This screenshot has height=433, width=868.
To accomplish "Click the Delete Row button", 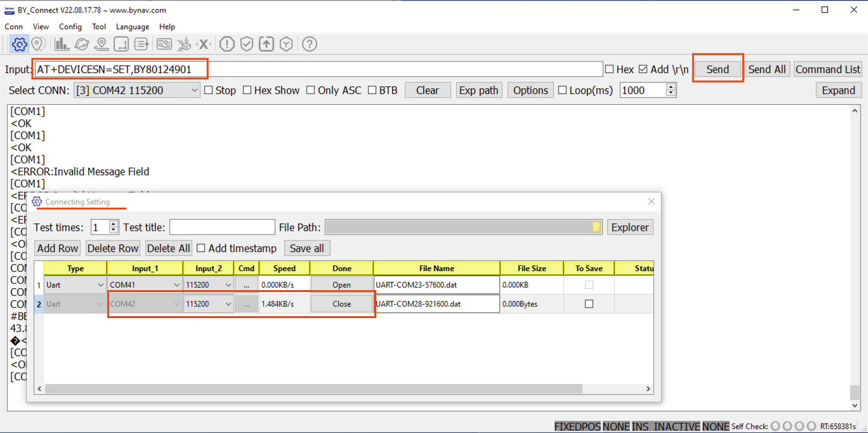I will [x=112, y=248].
